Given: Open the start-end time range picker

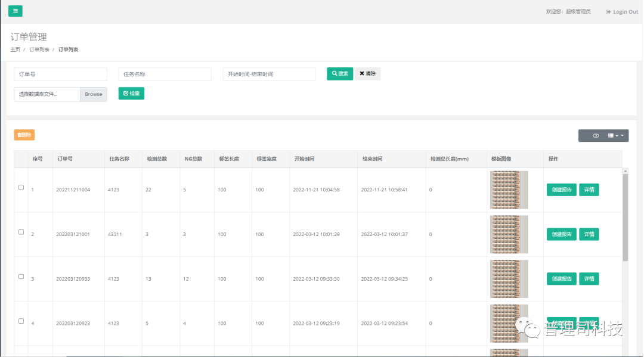Looking at the screenshot, I should 269,74.
